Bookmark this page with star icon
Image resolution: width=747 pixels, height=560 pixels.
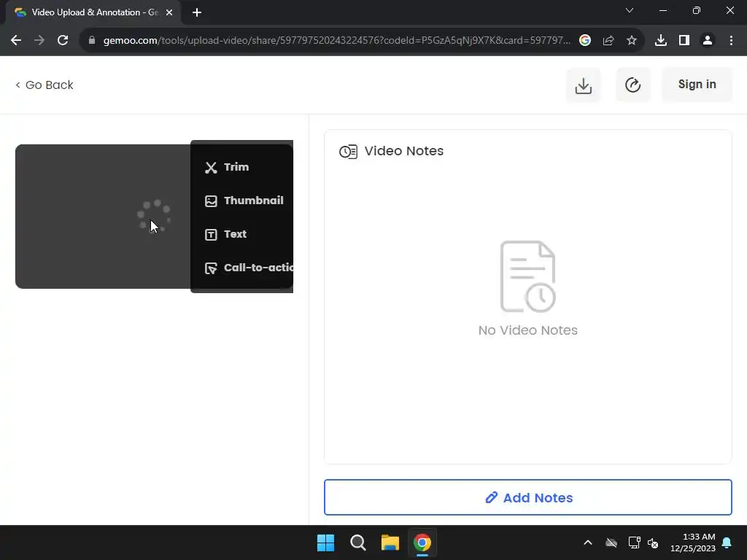click(632, 41)
